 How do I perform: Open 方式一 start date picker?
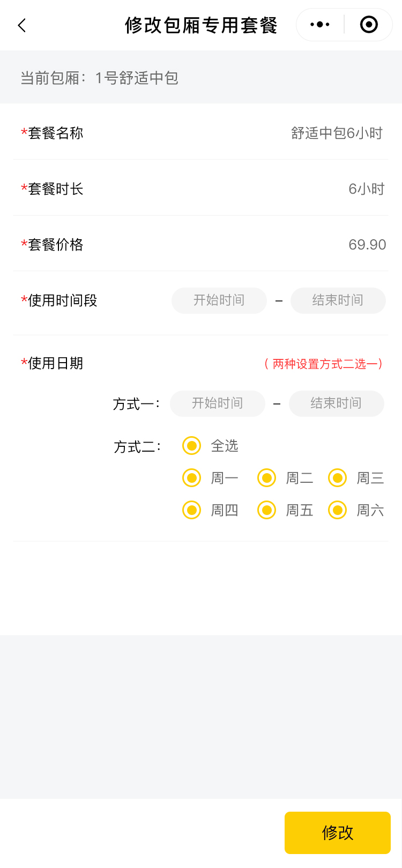click(x=217, y=403)
